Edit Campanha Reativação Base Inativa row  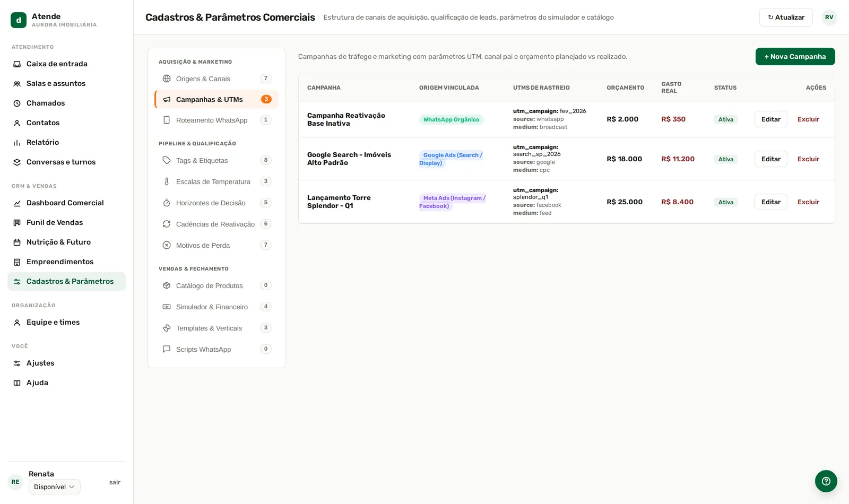[770, 119]
